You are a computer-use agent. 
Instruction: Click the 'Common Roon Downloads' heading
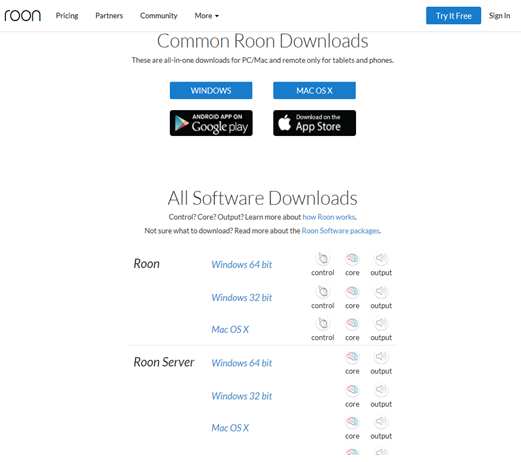point(262,41)
